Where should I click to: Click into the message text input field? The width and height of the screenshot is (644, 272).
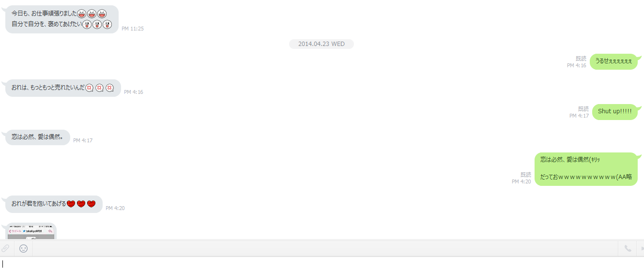coord(322,264)
